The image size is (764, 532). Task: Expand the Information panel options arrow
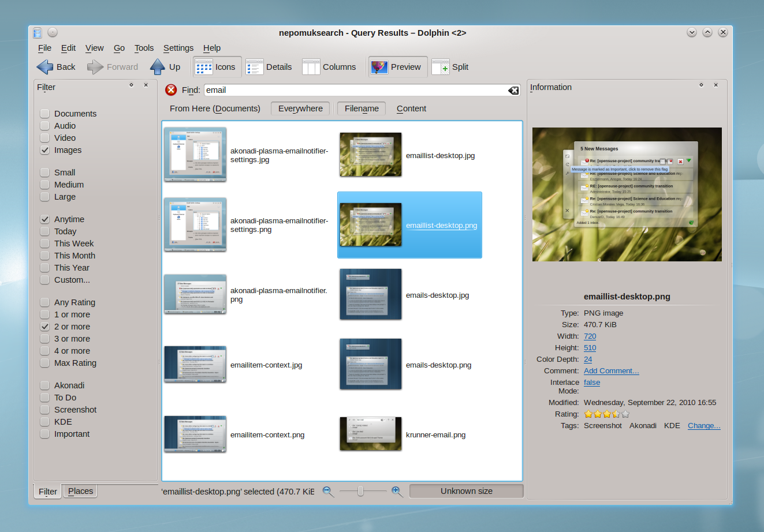(701, 85)
